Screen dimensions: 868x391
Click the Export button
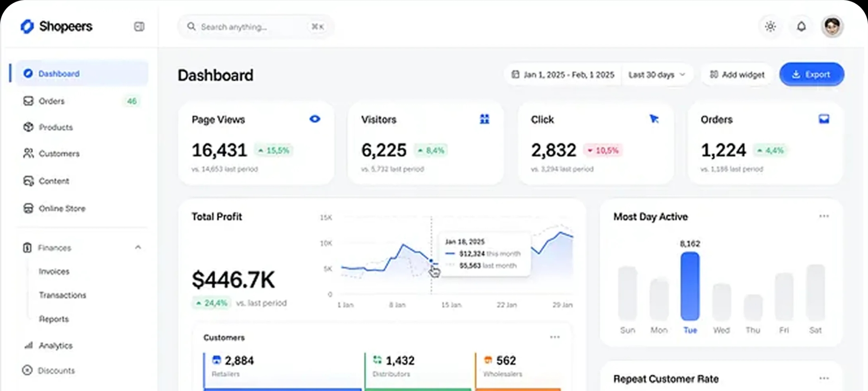click(811, 74)
